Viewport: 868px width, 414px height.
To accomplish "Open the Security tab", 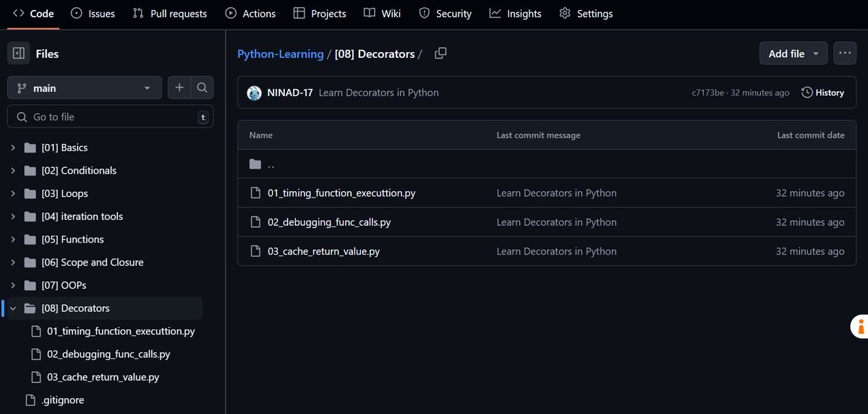I will (x=445, y=13).
